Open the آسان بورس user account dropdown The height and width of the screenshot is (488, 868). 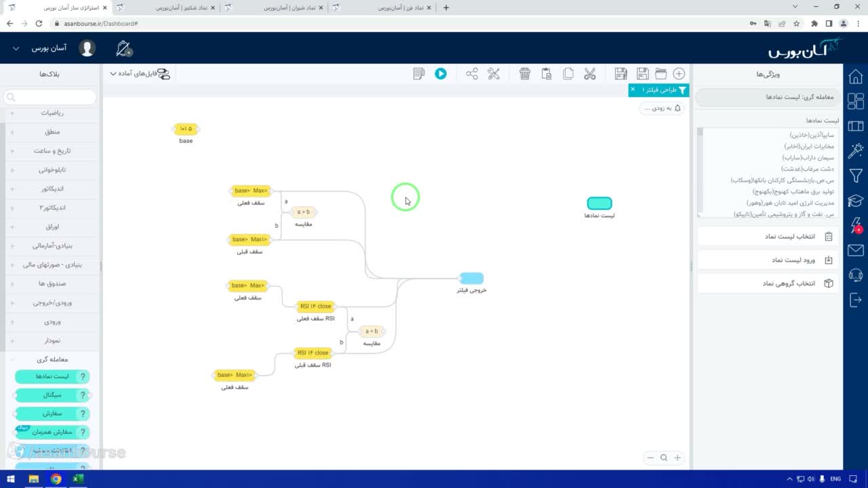tap(41, 49)
